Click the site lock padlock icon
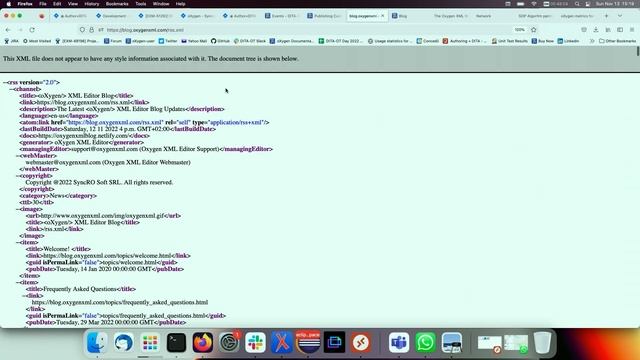The height and width of the screenshot is (360, 640). pyautogui.click(x=91, y=30)
